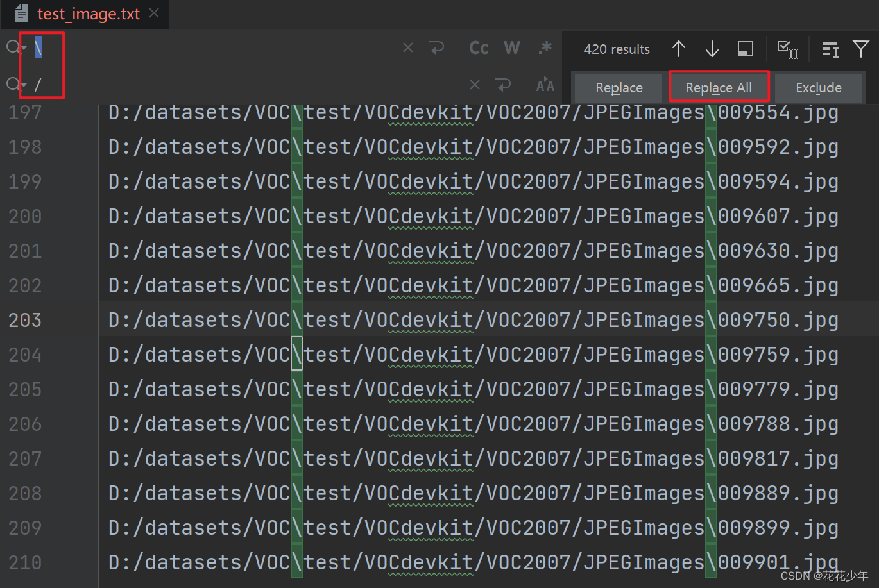Click line number 205 in the gutter
This screenshot has height=588, width=879.
click(x=25, y=390)
